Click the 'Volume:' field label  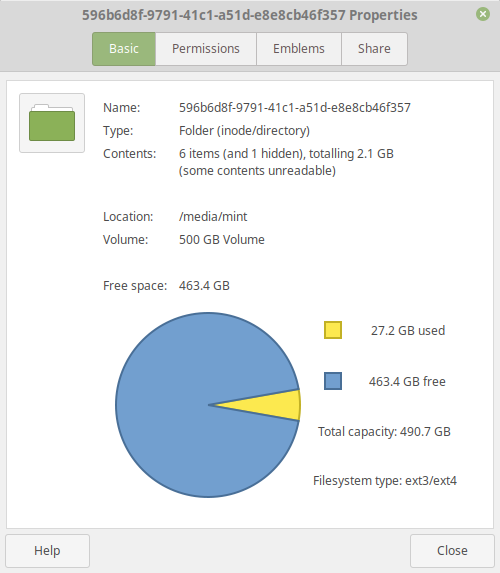click(125, 240)
